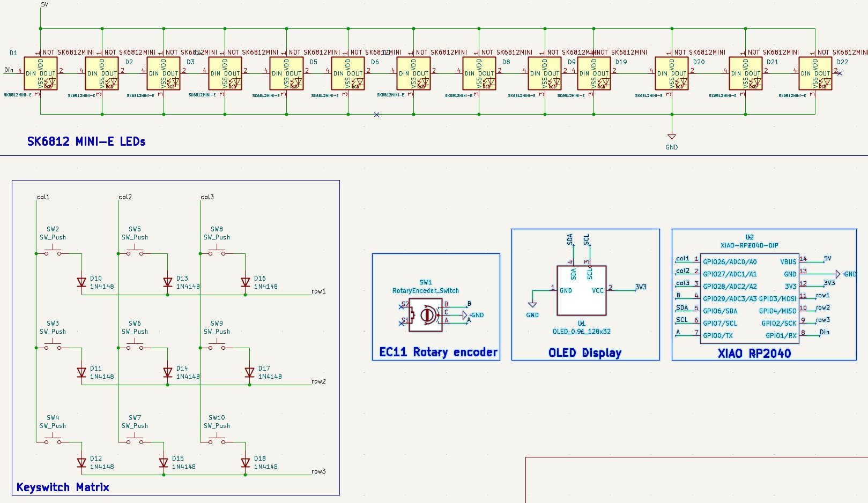Pick diode D17 1N4148 symbol
Screen dimensions: 868x503
tap(249, 372)
